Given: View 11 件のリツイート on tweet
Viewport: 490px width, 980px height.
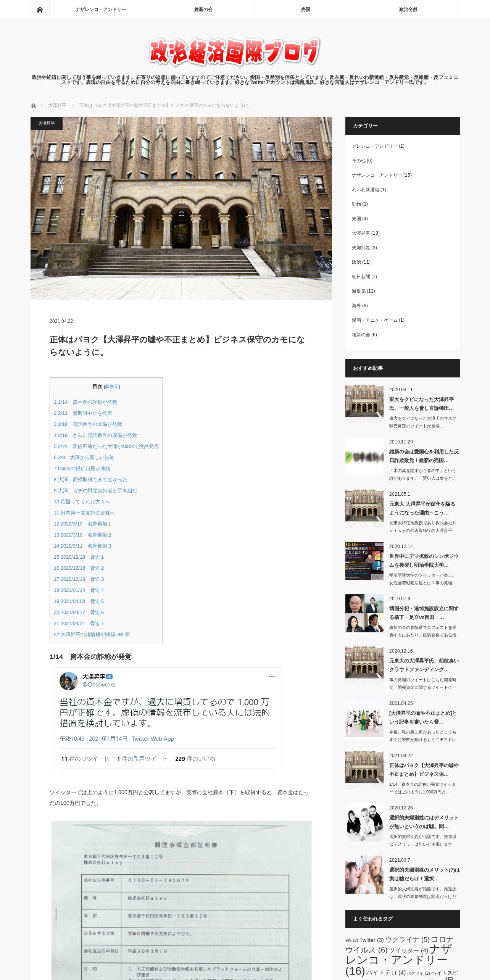Looking at the screenshot, I should (85, 759).
